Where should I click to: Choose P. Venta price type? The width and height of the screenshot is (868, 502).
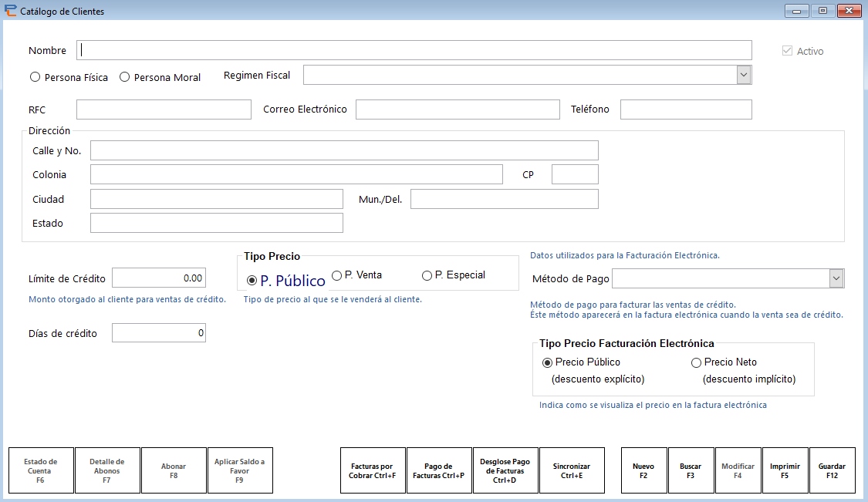click(336, 275)
